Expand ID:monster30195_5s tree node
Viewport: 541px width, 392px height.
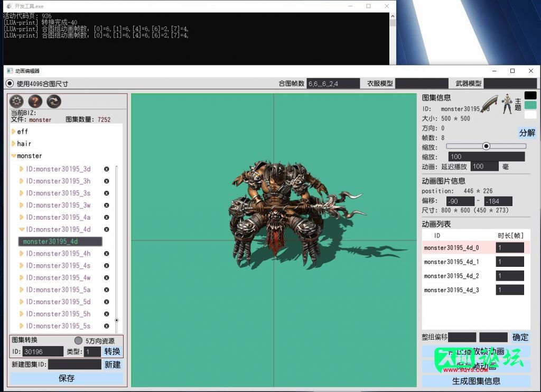point(21,326)
